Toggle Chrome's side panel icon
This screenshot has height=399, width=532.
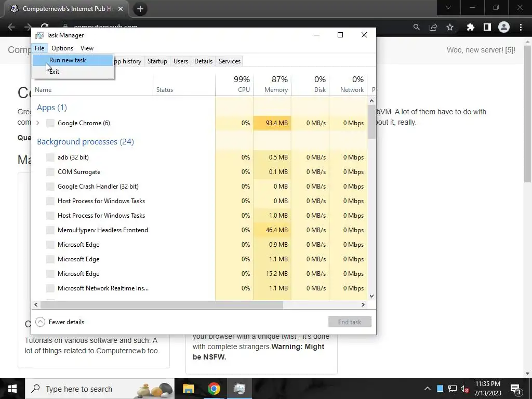[487, 27]
